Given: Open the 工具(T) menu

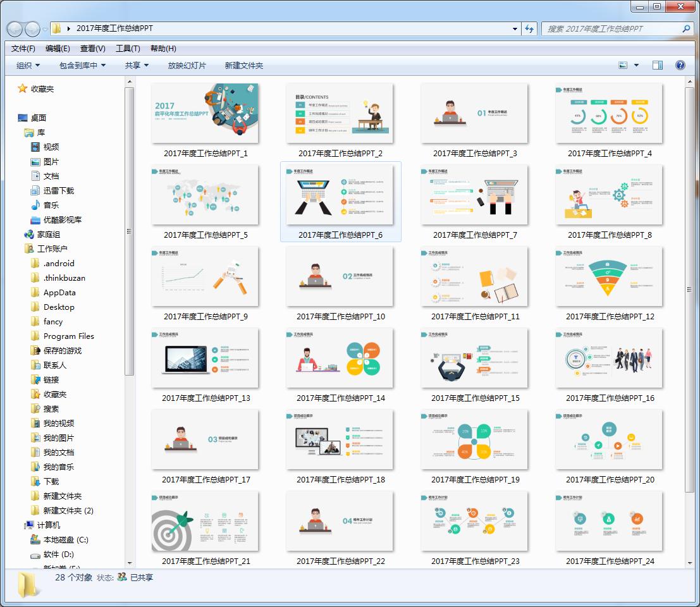Looking at the screenshot, I should tap(128, 48).
